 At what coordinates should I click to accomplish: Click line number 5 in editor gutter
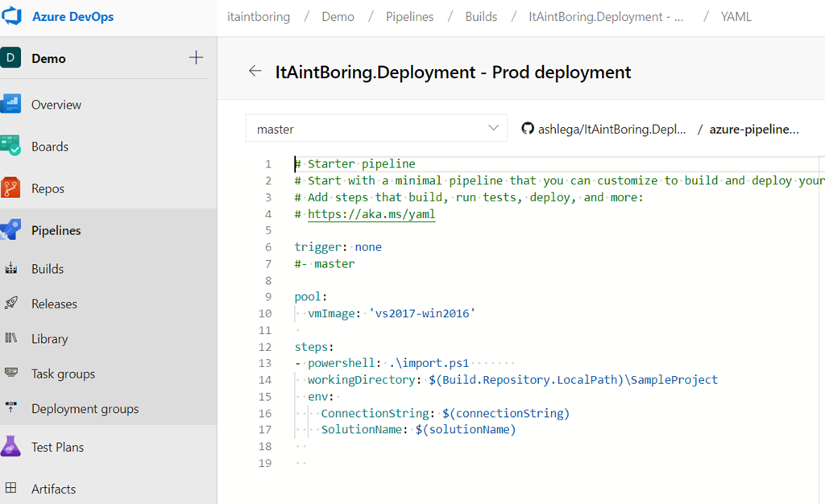268,230
